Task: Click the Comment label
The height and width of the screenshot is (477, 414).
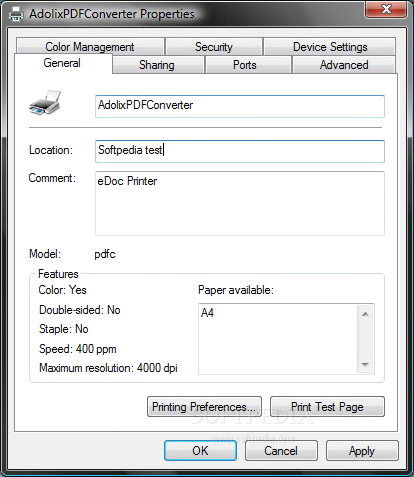Action: pos(52,178)
